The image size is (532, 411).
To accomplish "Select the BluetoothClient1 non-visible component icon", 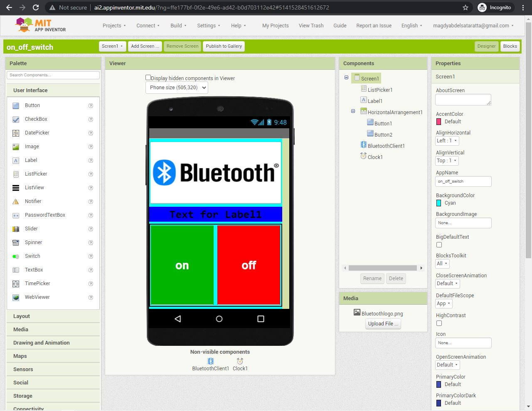I will (x=211, y=361).
